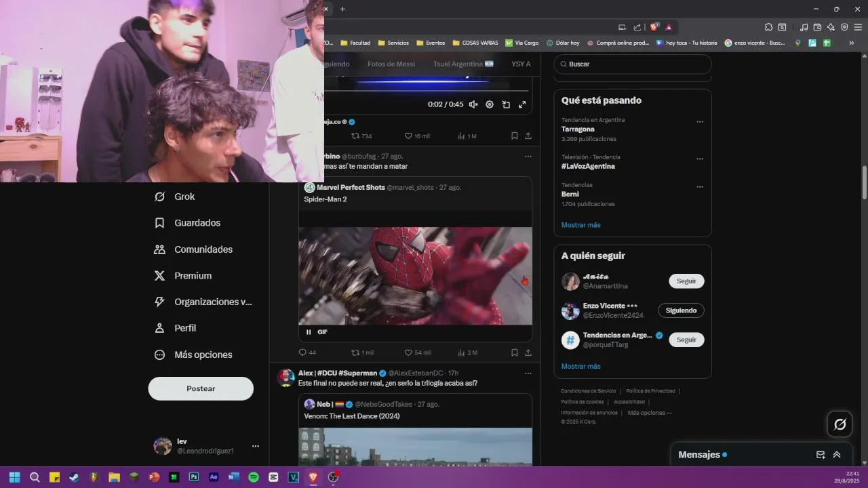Share the Spider-Man quote tweet

528,352
